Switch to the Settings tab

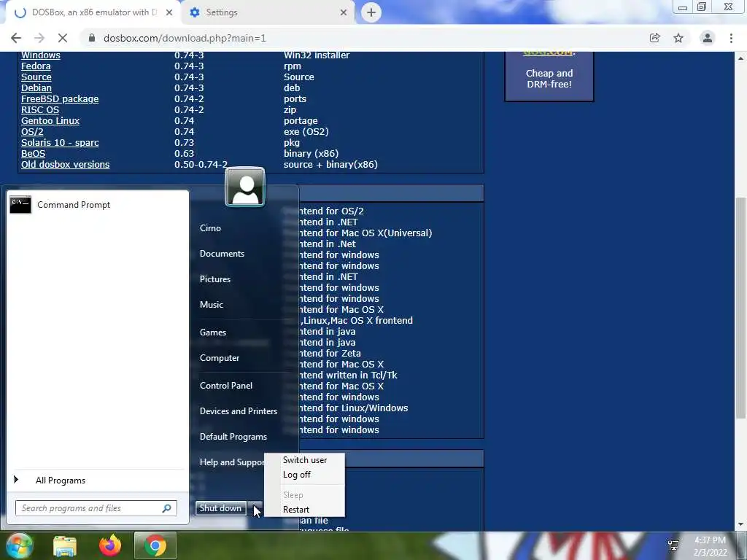point(267,12)
